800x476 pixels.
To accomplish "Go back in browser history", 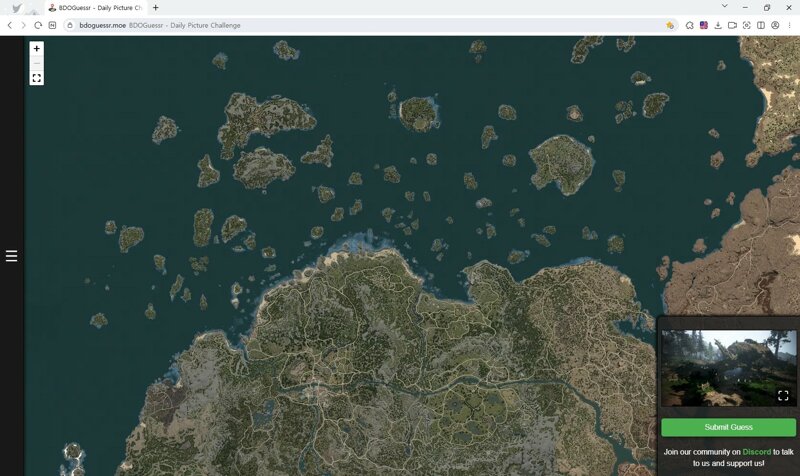I will click(x=10, y=25).
